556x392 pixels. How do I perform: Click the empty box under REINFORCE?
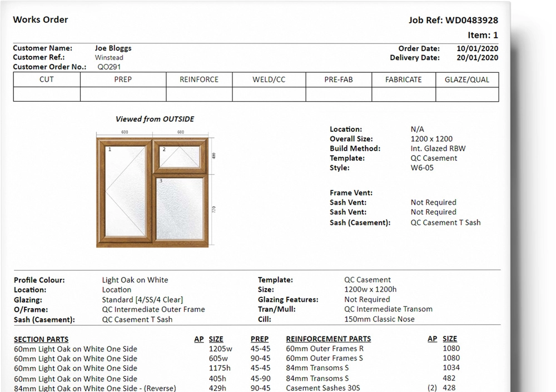[x=199, y=95]
